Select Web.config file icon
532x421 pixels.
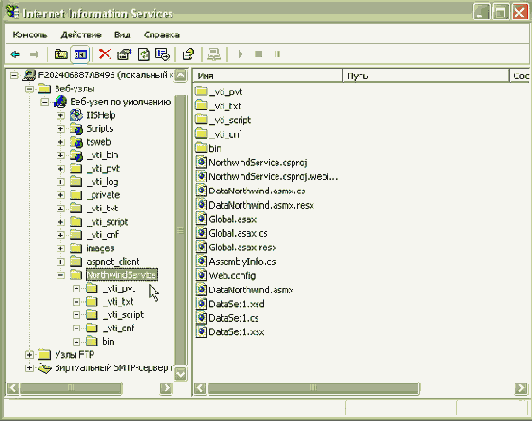click(x=201, y=275)
